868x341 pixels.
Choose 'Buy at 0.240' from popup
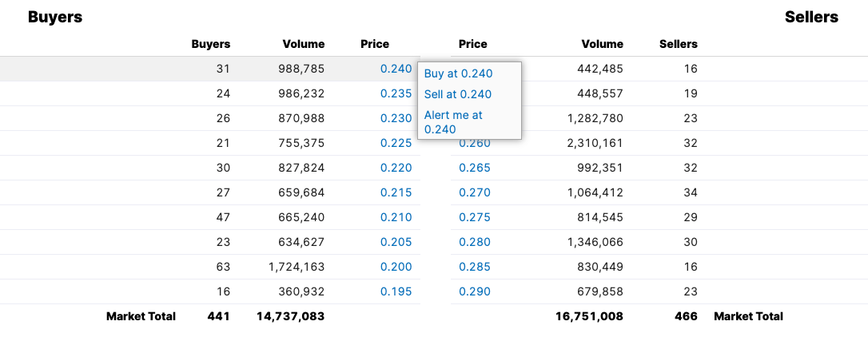tap(458, 73)
